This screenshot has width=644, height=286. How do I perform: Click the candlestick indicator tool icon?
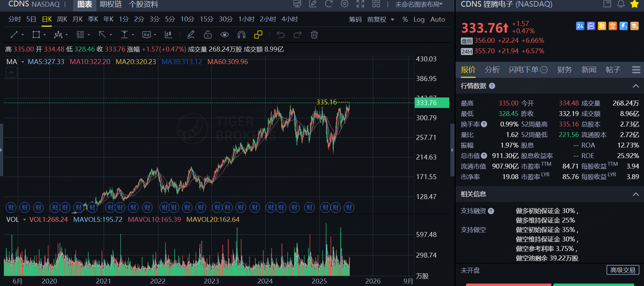pyautogui.click(x=168, y=34)
